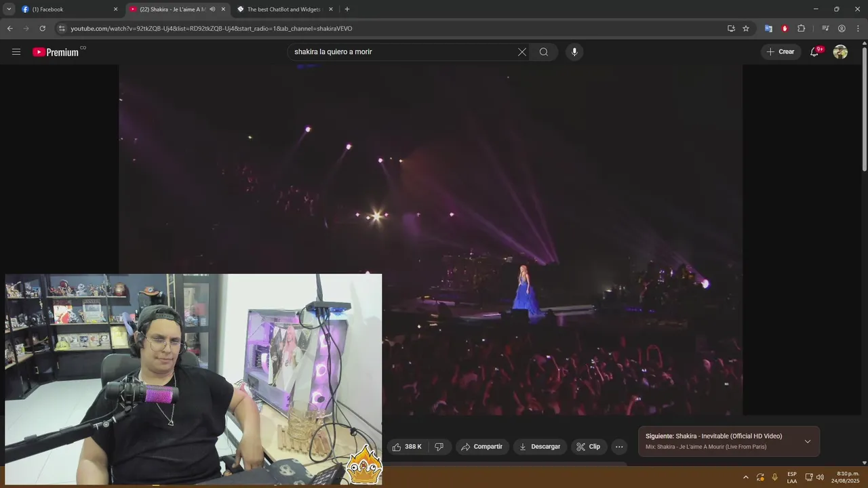Open the sync update tray icon
Screen dimensions: 868x488
pyautogui.click(x=760, y=477)
